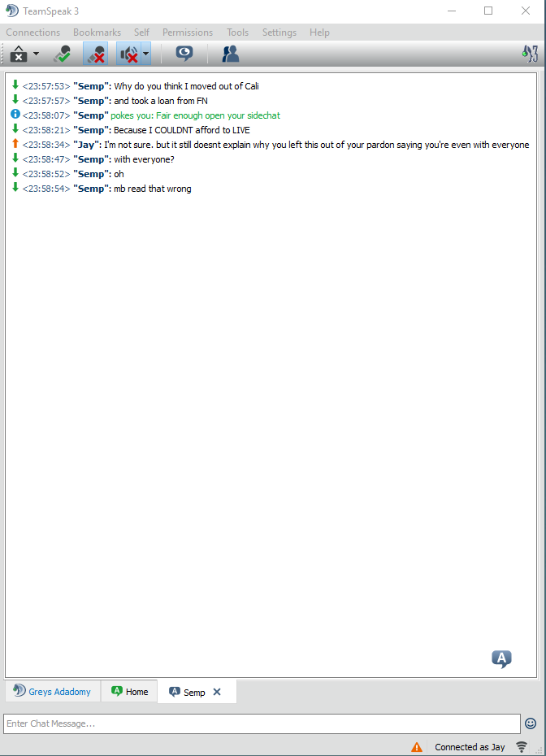Click the Enter Chat Message input field
Screen dimensions: 546x756
point(262,723)
